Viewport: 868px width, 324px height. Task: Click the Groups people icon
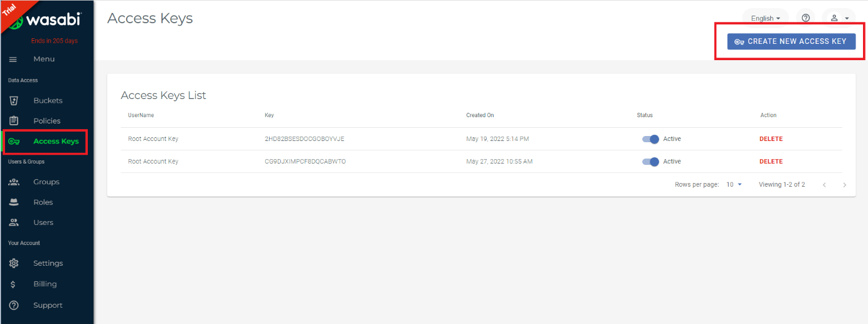[x=13, y=182]
